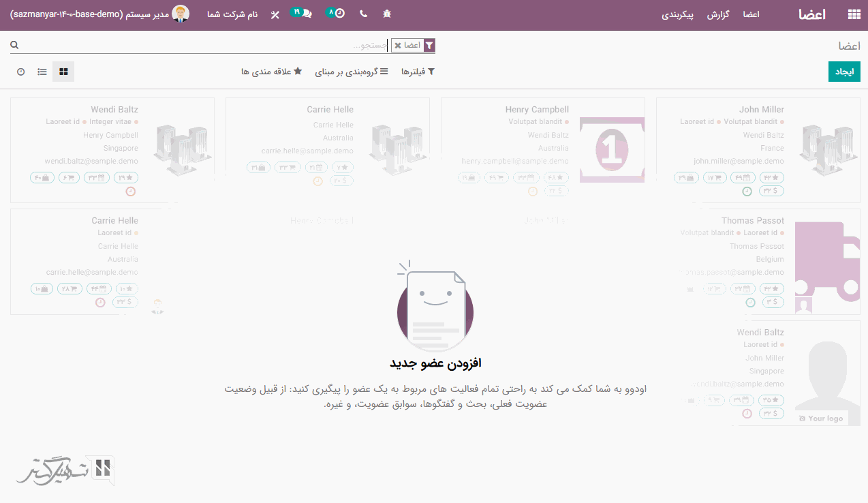Click the search magnifier icon
Screen dimensions: 868x503
[x=14, y=45]
